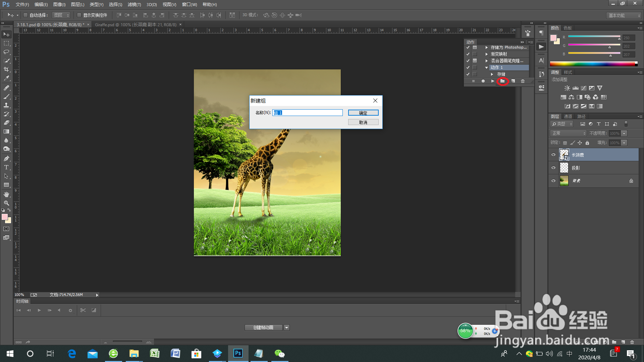This screenshot has height=362, width=644.
Task: Click 确定 button in new group dialog
Action: click(x=363, y=113)
